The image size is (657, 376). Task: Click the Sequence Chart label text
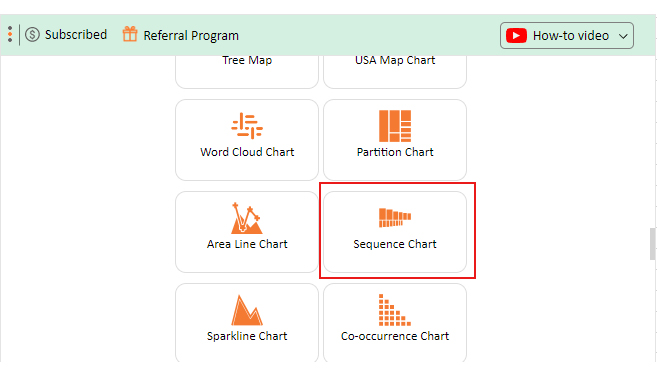click(395, 244)
